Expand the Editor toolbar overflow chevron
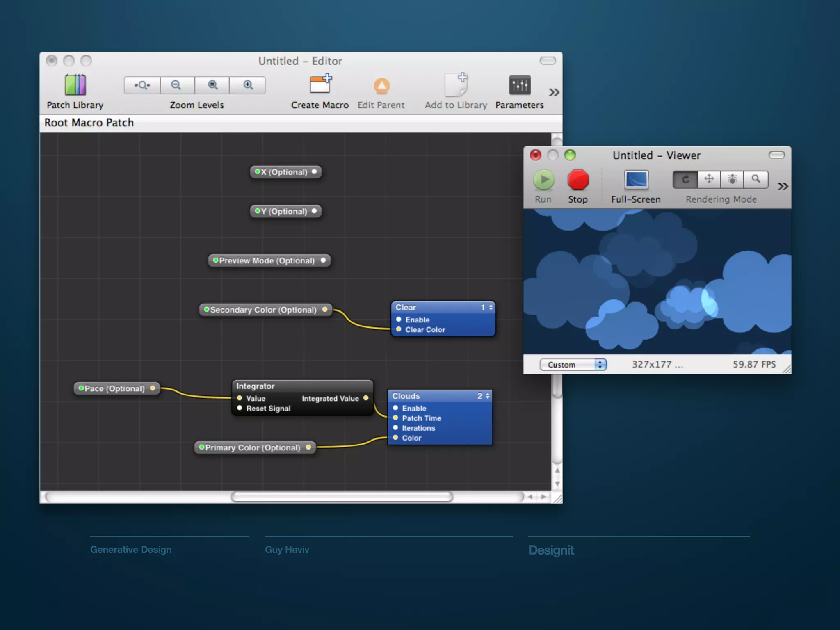This screenshot has height=630, width=840. pyautogui.click(x=554, y=92)
